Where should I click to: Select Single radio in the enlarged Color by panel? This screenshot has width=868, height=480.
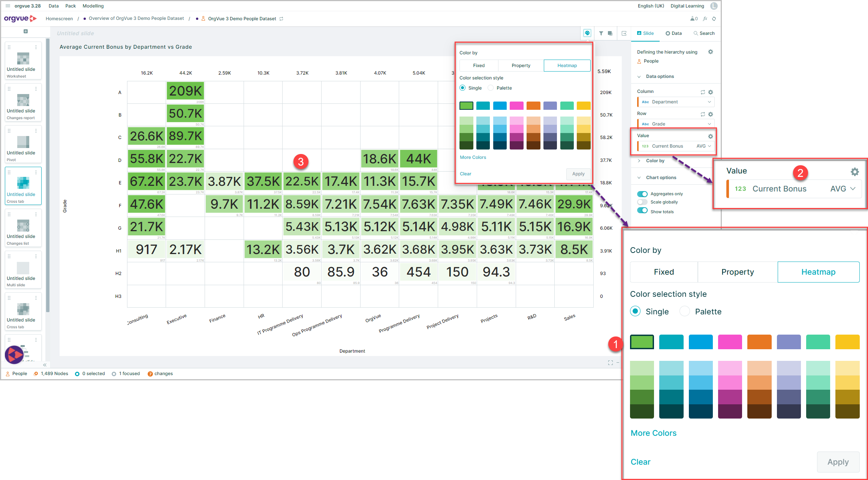(x=635, y=311)
